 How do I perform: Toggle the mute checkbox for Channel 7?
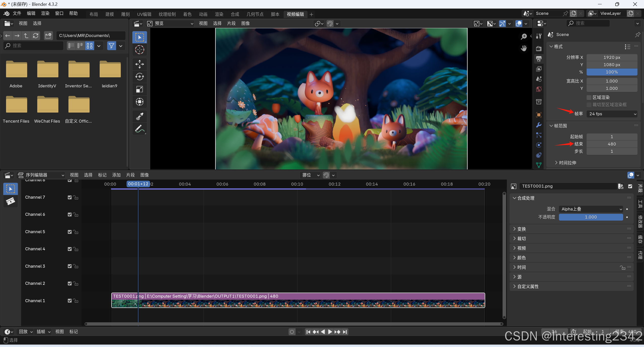70,197
